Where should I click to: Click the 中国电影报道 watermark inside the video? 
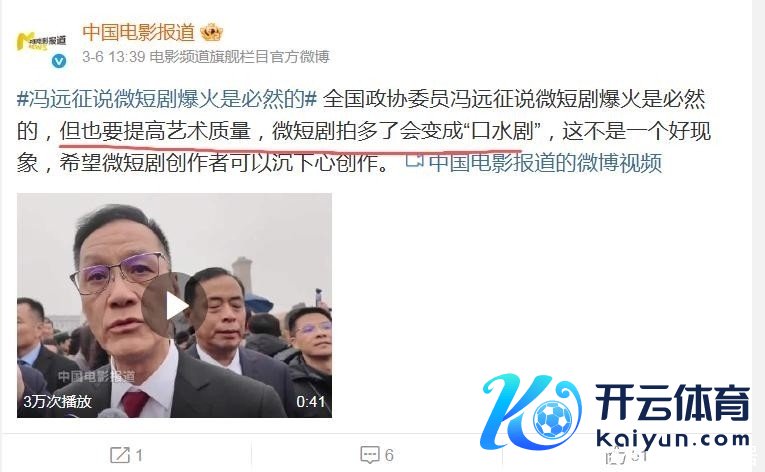pos(96,376)
